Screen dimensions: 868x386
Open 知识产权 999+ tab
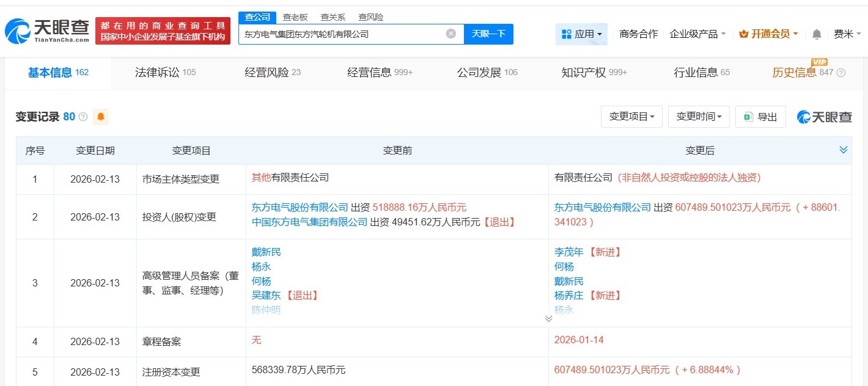pyautogui.click(x=595, y=73)
